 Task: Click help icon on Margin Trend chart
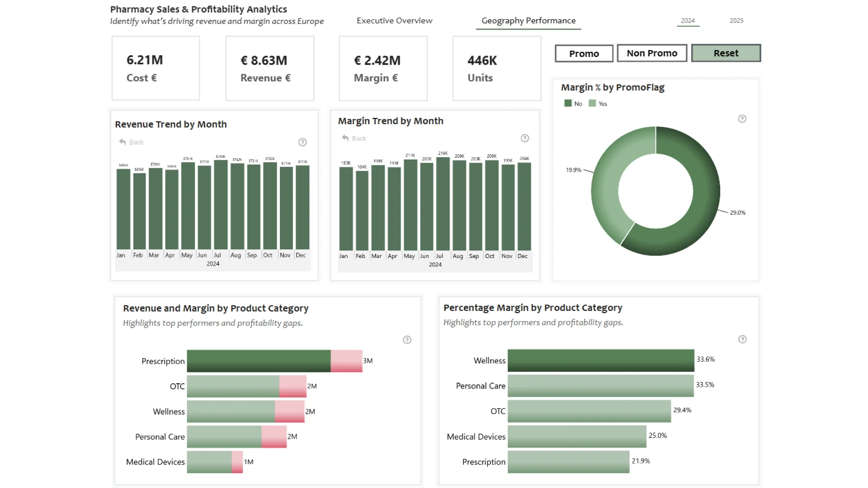[x=524, y=138]
